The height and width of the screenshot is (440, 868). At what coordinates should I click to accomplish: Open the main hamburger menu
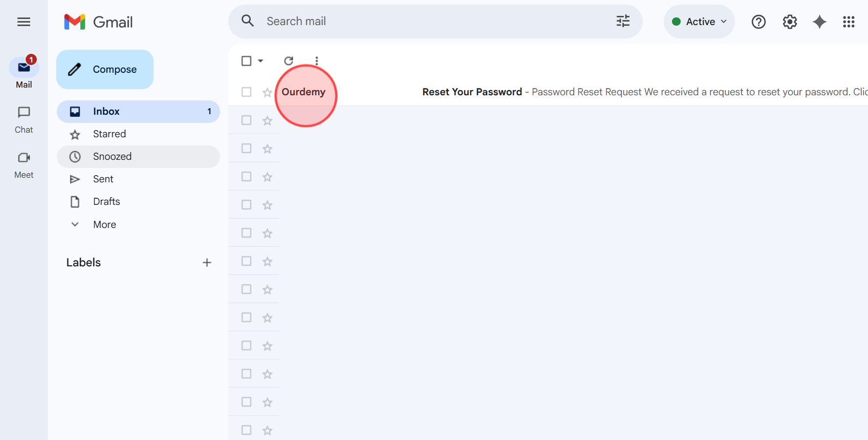(x=24, y=22)
